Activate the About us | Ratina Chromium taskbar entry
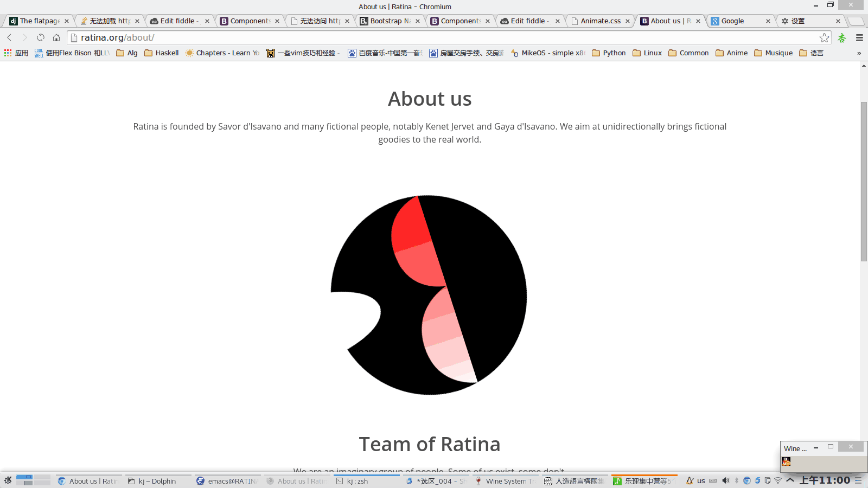The width and height of the screenshot is (868, 488). pyautogui.click(x=90, y=481)
